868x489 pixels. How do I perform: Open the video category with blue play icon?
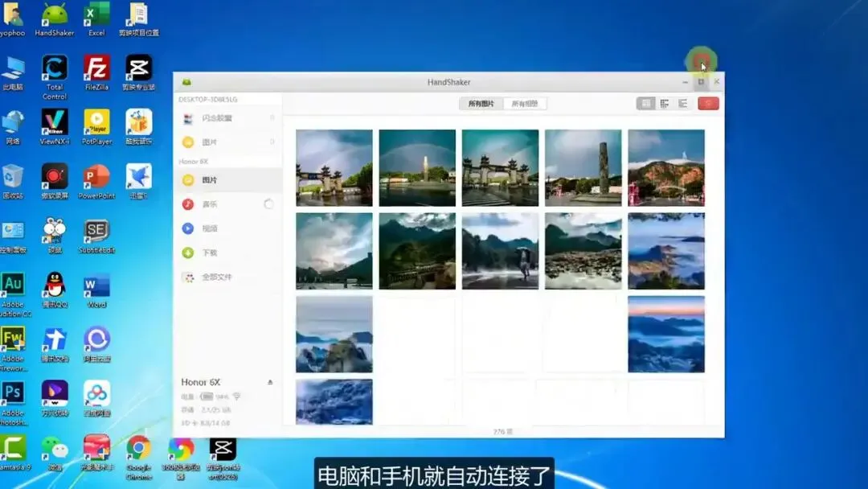click(x=228, y=228)
